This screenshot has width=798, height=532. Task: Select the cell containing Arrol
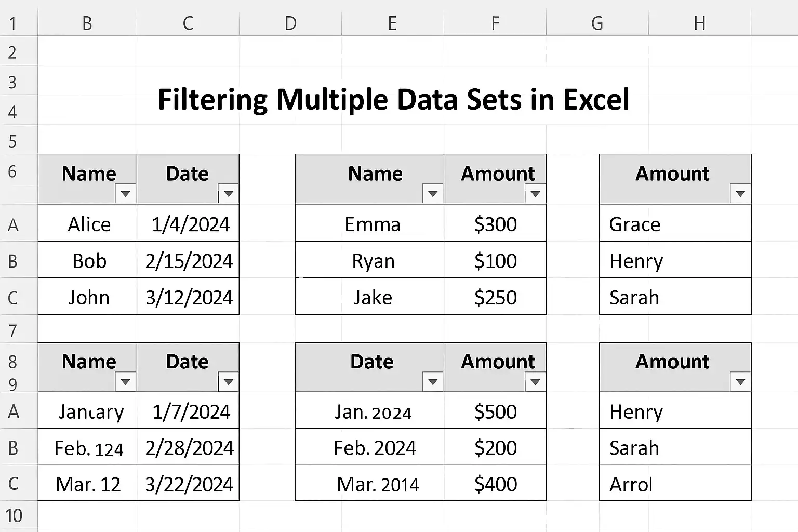click(x=675, y=483)
